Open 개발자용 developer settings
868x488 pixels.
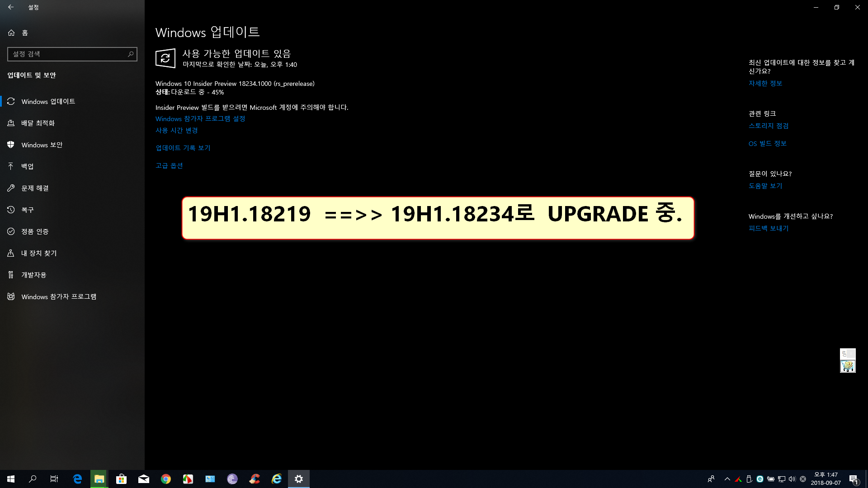pyautogui.click(x=72, y=275)
